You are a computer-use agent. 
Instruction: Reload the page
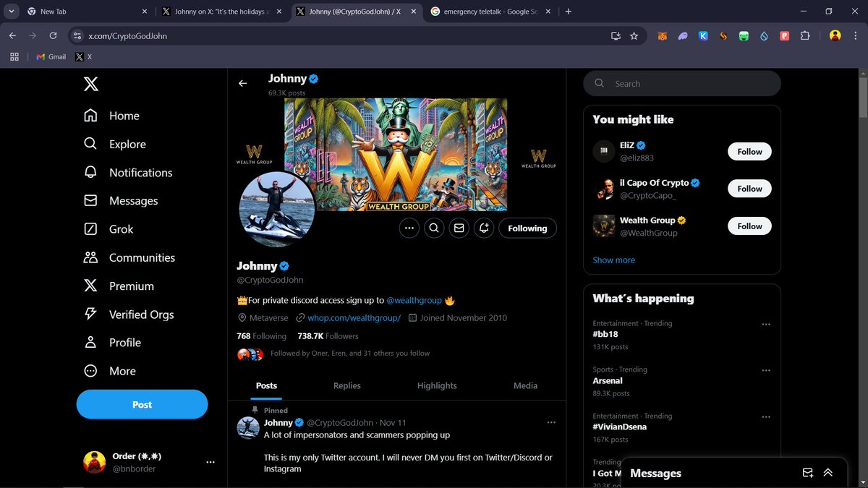click(x=53, y=35)
